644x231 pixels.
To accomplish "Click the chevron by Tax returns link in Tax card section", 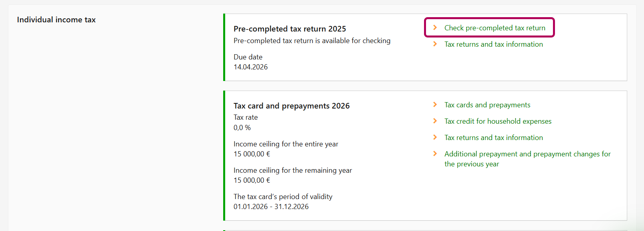I will pos(435,137).
